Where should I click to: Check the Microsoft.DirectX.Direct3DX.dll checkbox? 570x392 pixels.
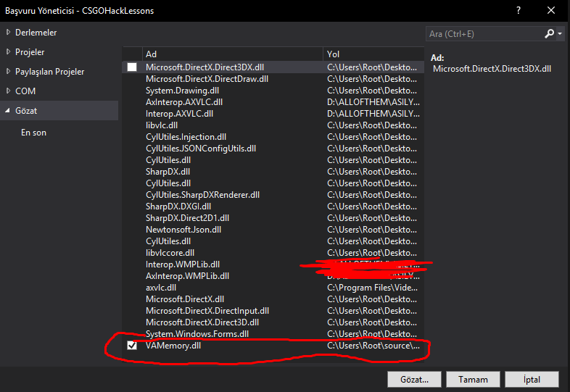[132, 67]
